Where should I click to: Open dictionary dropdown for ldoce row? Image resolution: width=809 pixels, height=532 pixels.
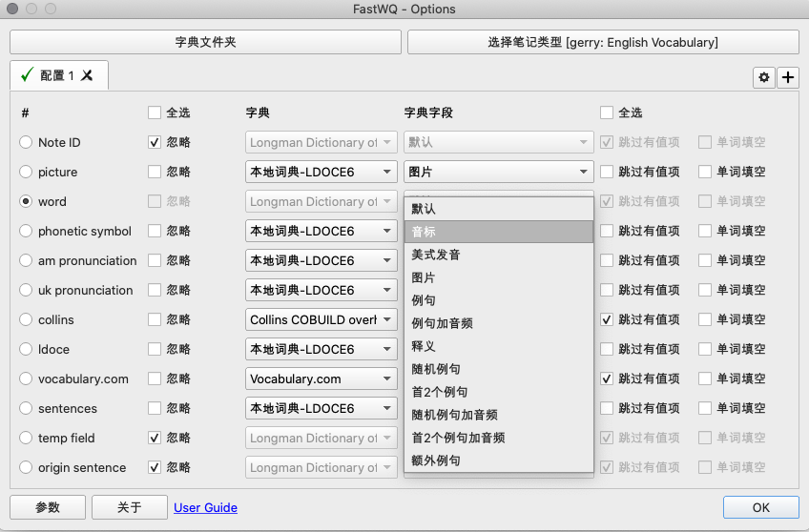pos(321,349)
